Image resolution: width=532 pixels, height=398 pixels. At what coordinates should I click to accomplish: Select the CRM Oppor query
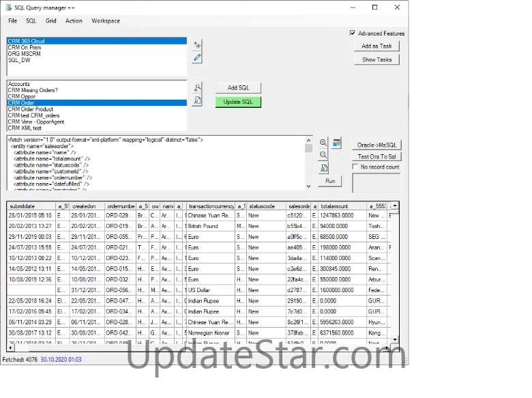tap(97, 96)
